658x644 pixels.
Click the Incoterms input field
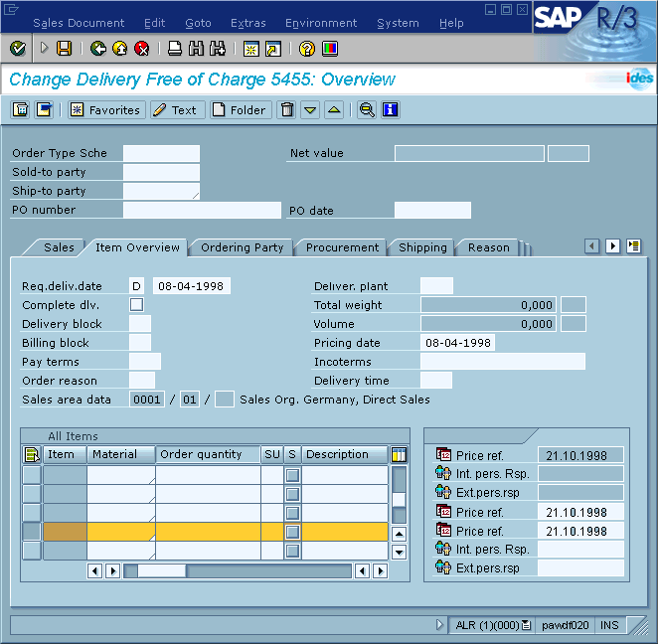(503, 361)
